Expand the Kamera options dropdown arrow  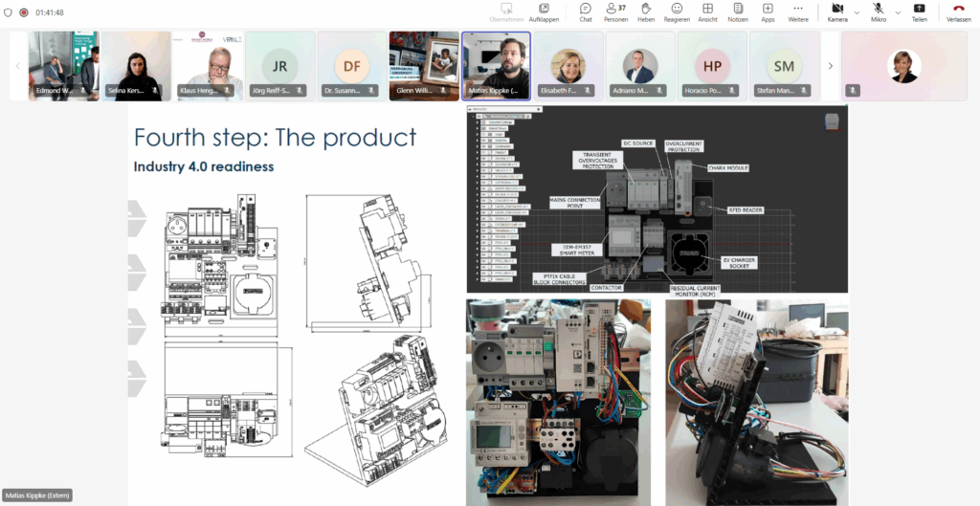coord(857,11)
